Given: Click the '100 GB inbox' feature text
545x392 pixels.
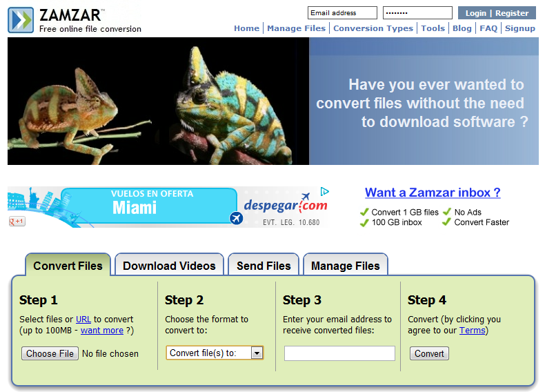Looking at the screenshot, I should 397,222.
